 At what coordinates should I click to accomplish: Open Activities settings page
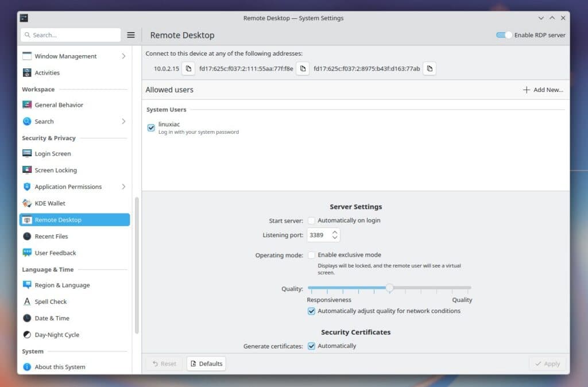pyautogui.click(x=75, y=72)
